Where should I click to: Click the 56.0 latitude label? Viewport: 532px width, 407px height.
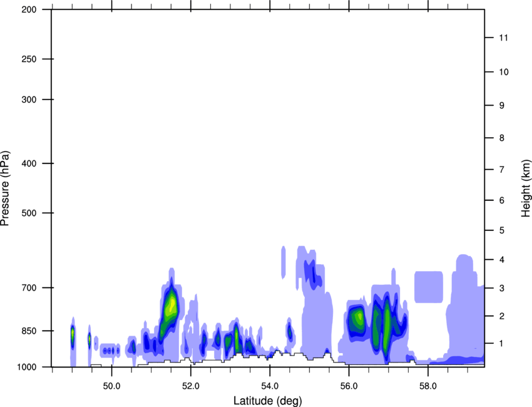pos(349,386)
